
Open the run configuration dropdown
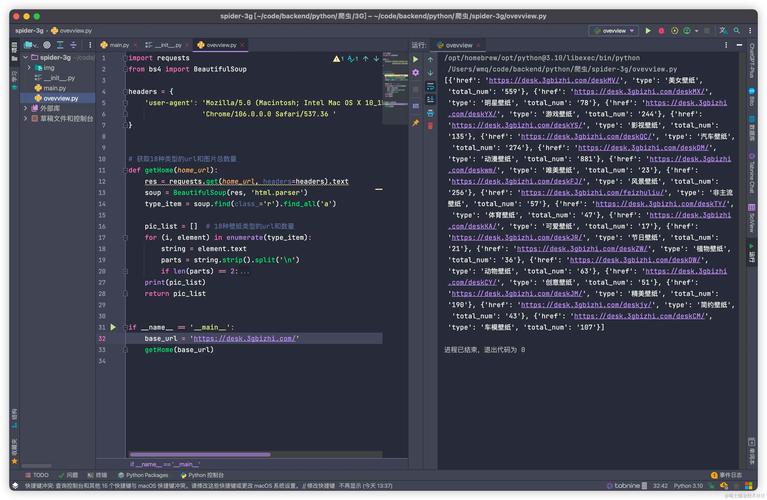613,31
